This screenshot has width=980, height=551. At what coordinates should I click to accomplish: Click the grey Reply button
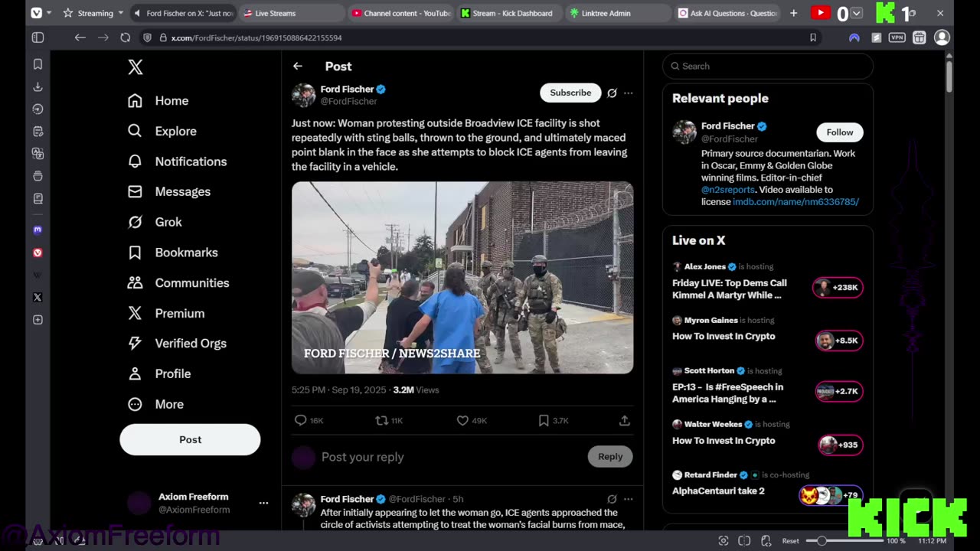(x=610, y=456)
